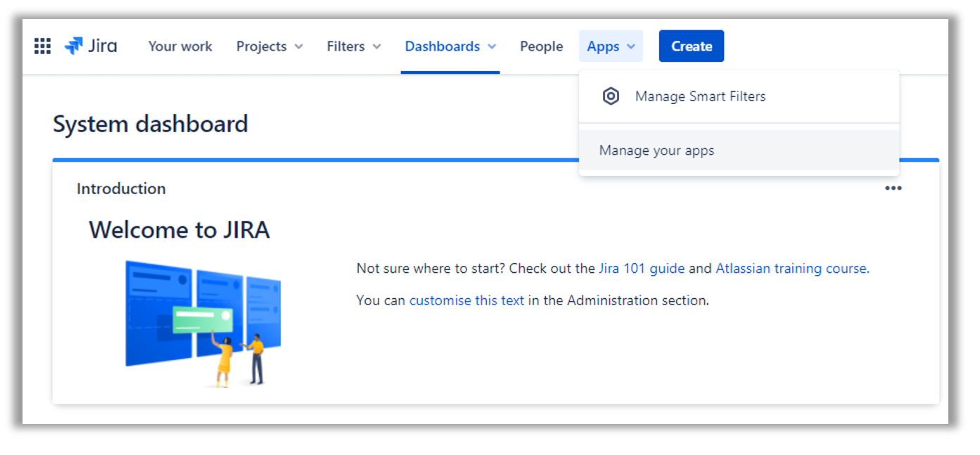Follow the customise this text link
The image size is (980, 455).
pos(466,300)
